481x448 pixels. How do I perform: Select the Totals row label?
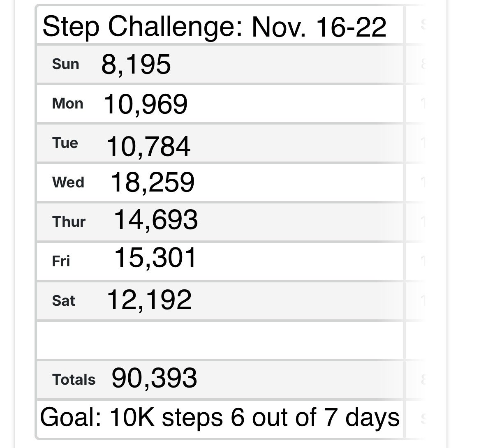click(x=74, y=380)
